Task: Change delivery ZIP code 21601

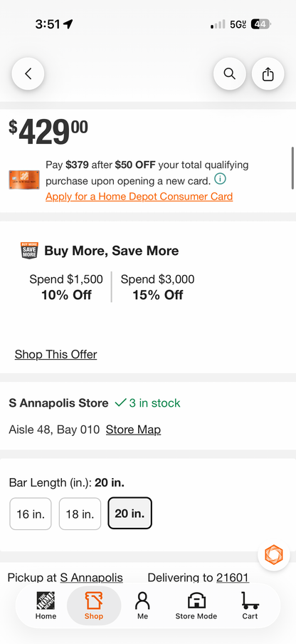Action: tap(233, 578)
